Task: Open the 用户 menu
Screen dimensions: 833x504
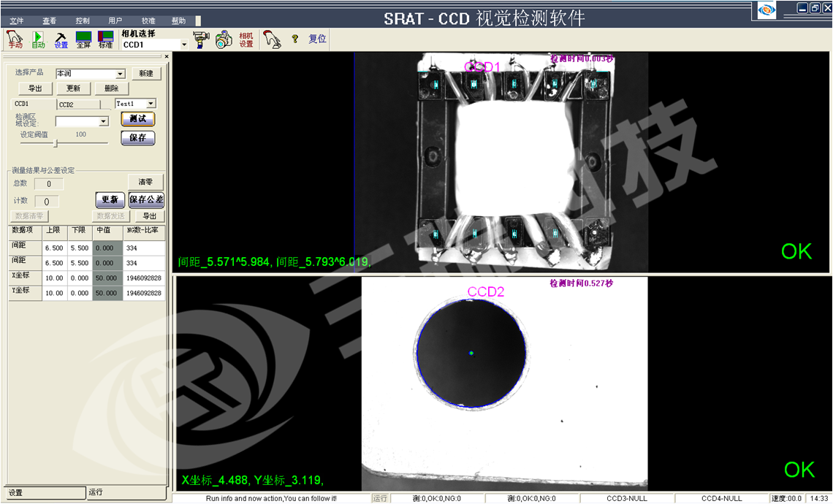Action: (x=115, y=20)
